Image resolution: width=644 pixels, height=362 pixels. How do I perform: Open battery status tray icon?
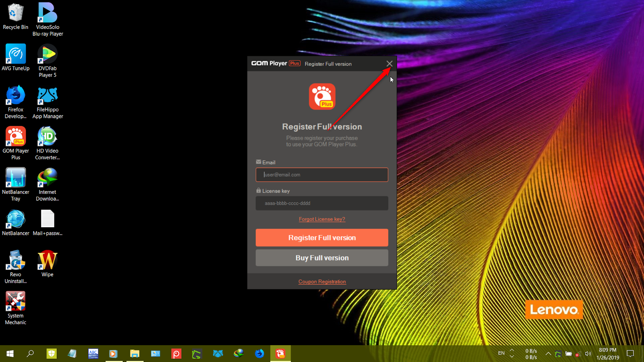(568, 354)
